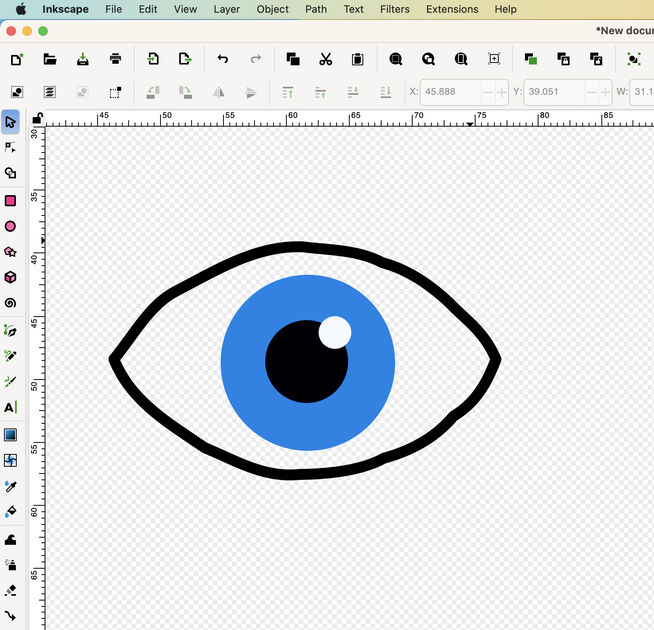Zoom to fit selection
654x630 pixels.
pos(395,59)
